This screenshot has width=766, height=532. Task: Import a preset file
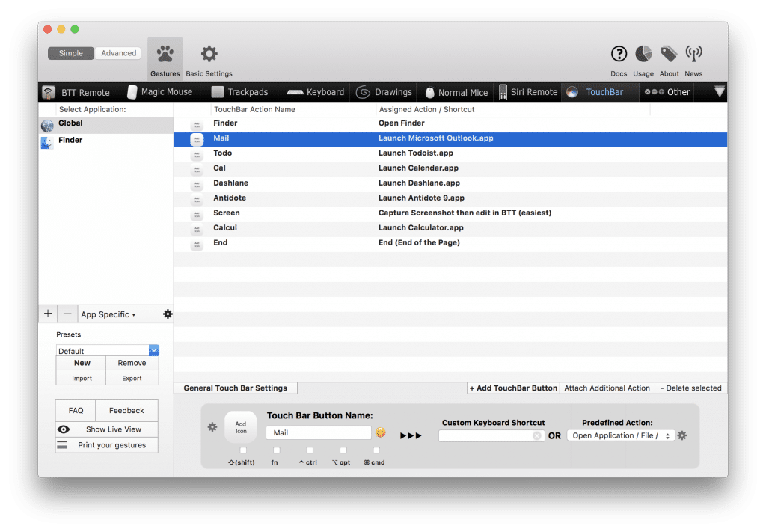click(82, 378)
